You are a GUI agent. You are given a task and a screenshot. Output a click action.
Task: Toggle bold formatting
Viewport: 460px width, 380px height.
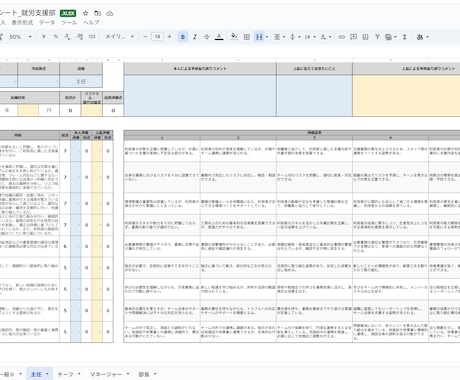pyautogui.click(x=183, y=37)
